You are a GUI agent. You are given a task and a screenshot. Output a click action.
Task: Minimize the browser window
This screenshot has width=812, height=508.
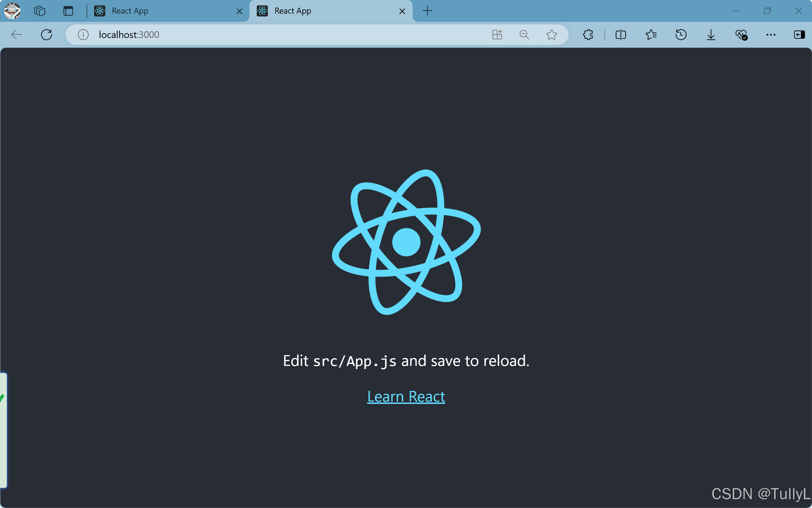736,11
